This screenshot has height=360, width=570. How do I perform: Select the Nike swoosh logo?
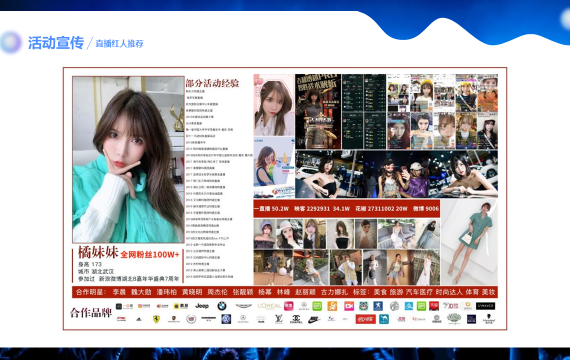coord(314,319)
